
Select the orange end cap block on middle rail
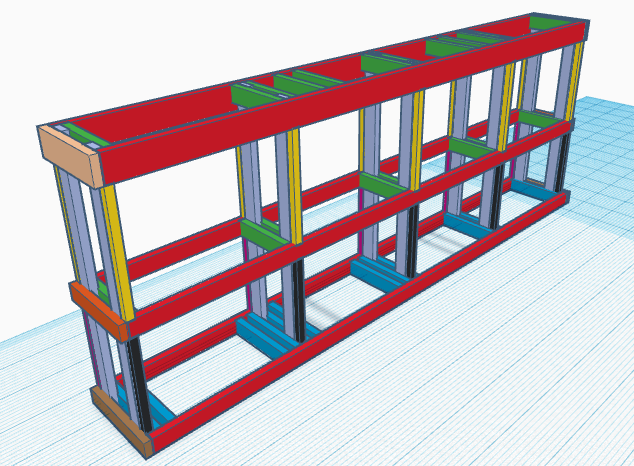(98, 310)
